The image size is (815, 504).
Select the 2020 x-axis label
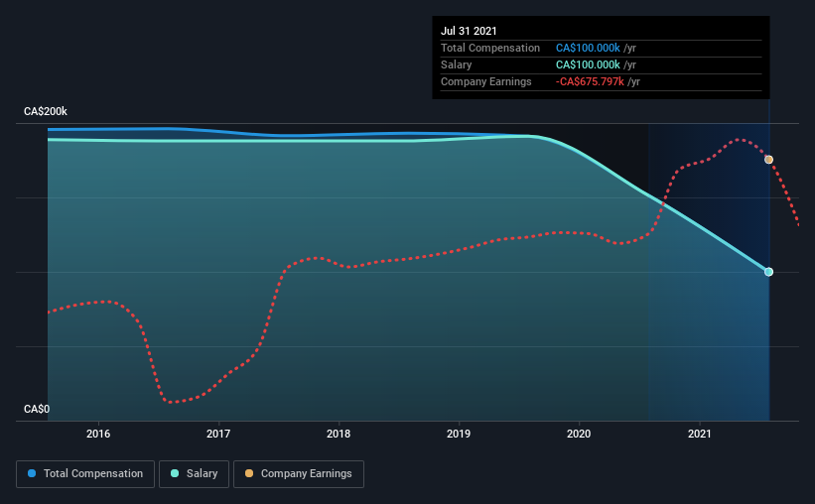[579, 434]
